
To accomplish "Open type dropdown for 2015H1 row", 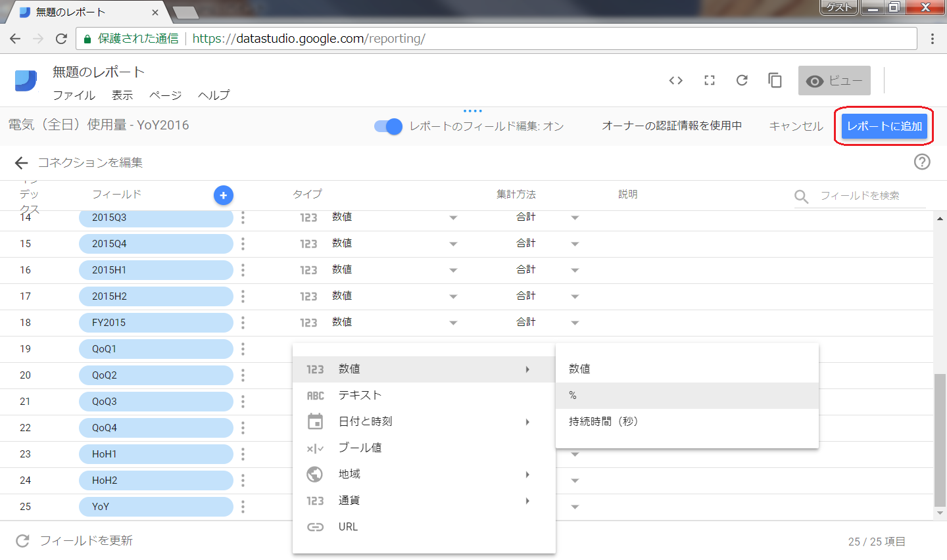I will click(453, 270).
